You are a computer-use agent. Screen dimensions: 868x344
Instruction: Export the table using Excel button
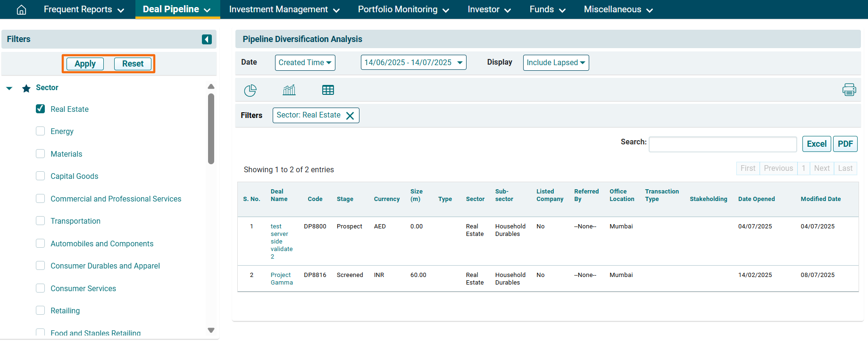point(816,144)
